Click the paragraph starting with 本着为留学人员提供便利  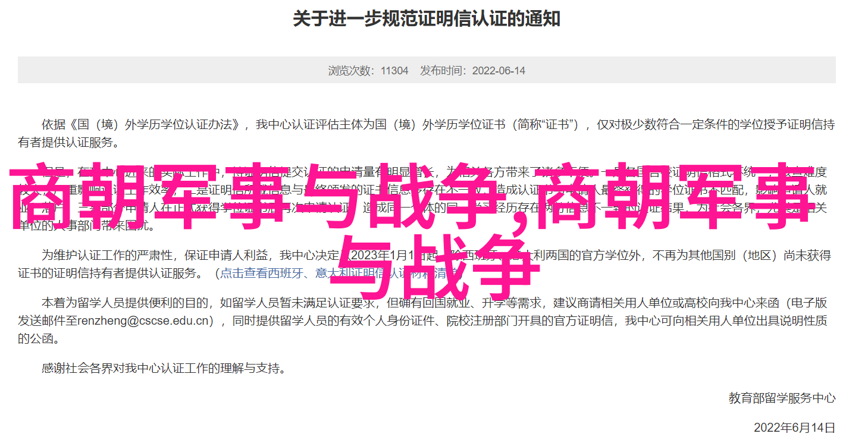click(427, 321)
